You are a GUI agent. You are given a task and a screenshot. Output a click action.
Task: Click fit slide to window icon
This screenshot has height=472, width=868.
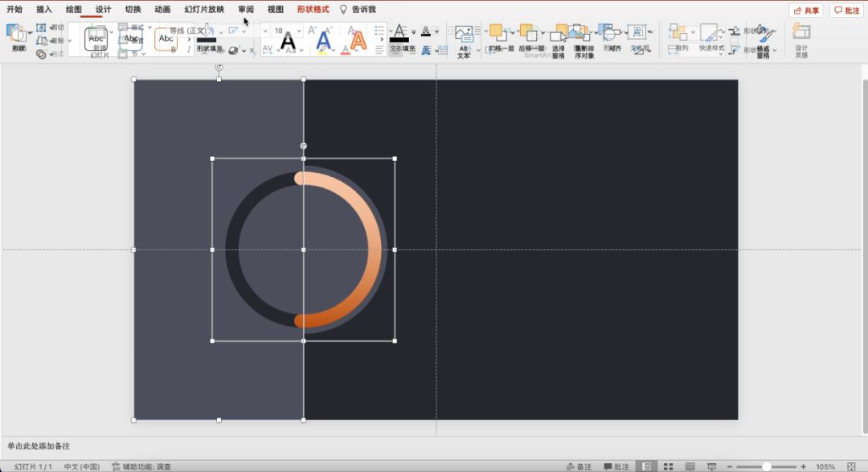851,467
